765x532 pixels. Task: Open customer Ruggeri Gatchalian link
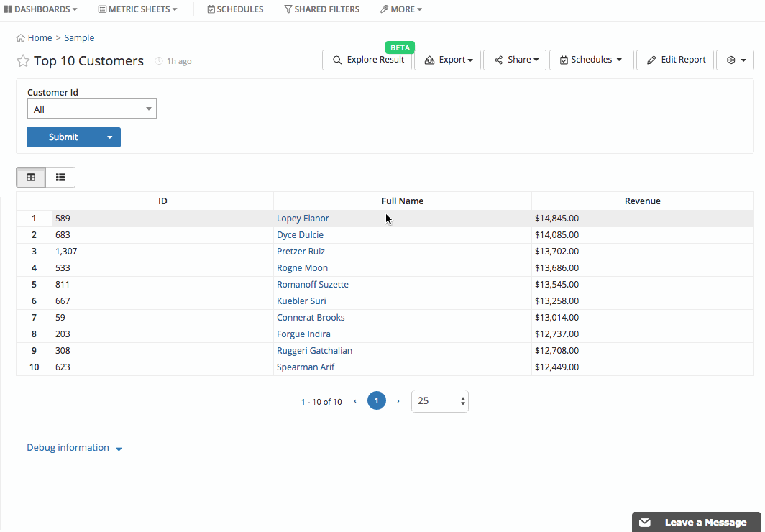tap(315, 351)
